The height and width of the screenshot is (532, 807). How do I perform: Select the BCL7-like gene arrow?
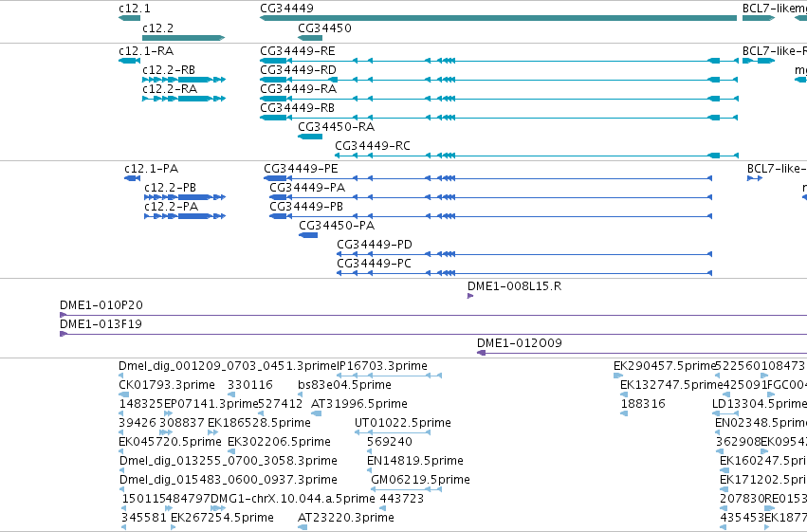pyautogui.click(x=759, y=18)
